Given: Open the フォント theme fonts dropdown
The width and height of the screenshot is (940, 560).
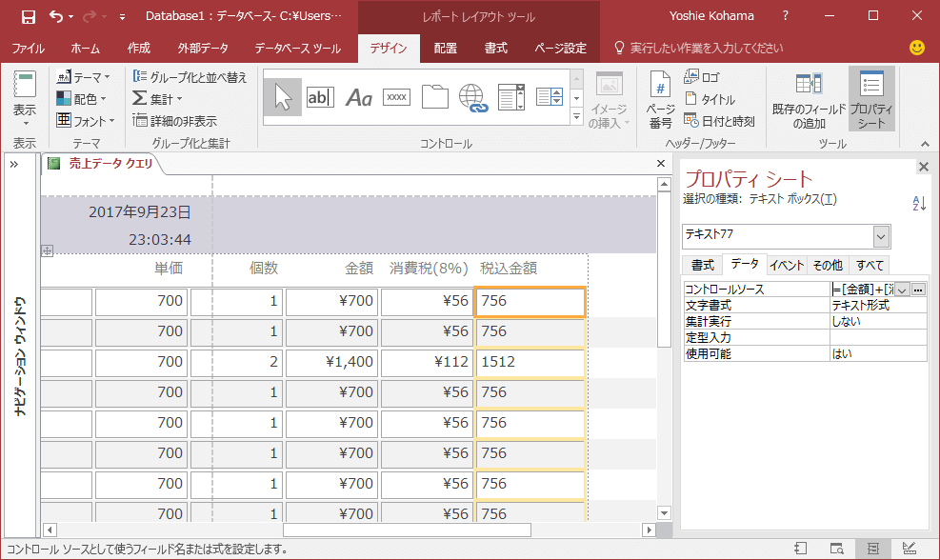Looking at the screenshot, I should click(85, 121).
